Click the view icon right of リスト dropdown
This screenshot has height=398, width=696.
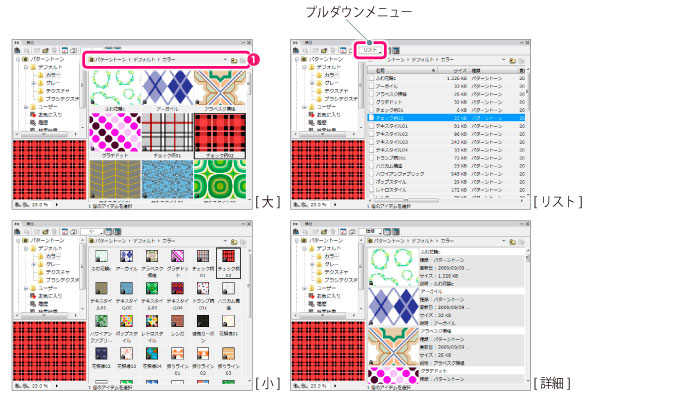click(395, 51)
